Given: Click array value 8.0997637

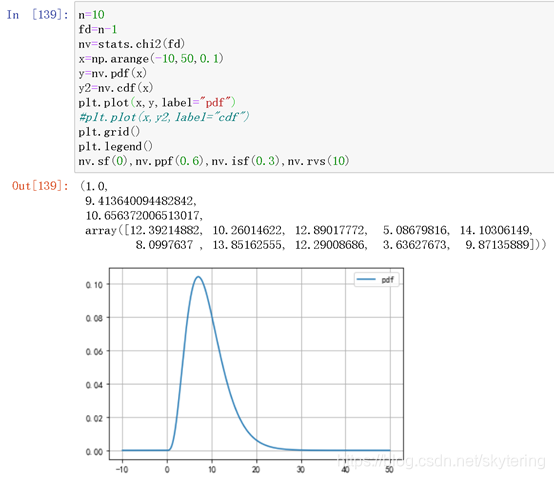Looking at the screenshot, I should (164, 245).
